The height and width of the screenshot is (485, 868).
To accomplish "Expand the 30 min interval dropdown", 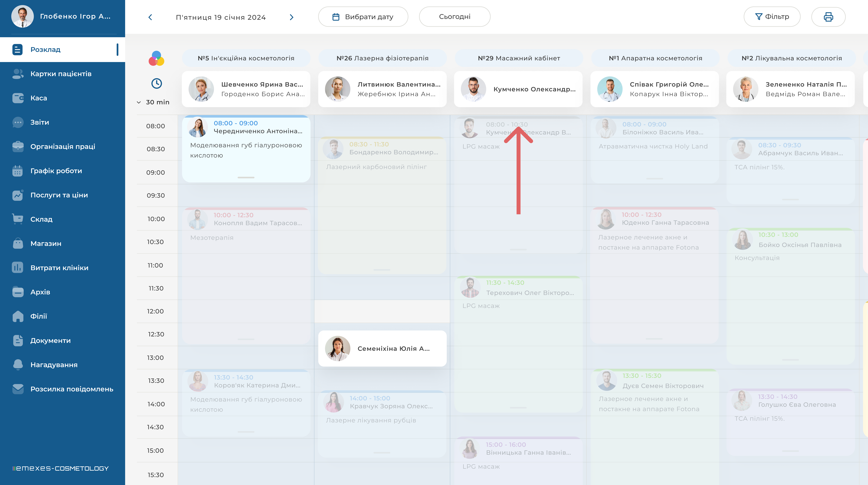I will tap(153, 102).
